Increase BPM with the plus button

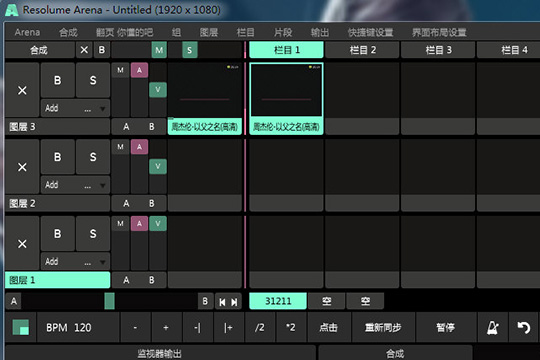click(x=166, y=327)
